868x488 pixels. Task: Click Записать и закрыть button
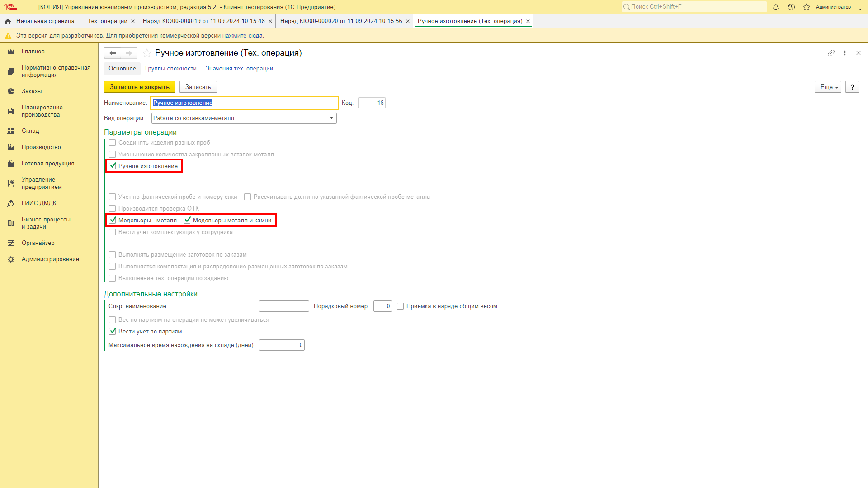point(140,87)
